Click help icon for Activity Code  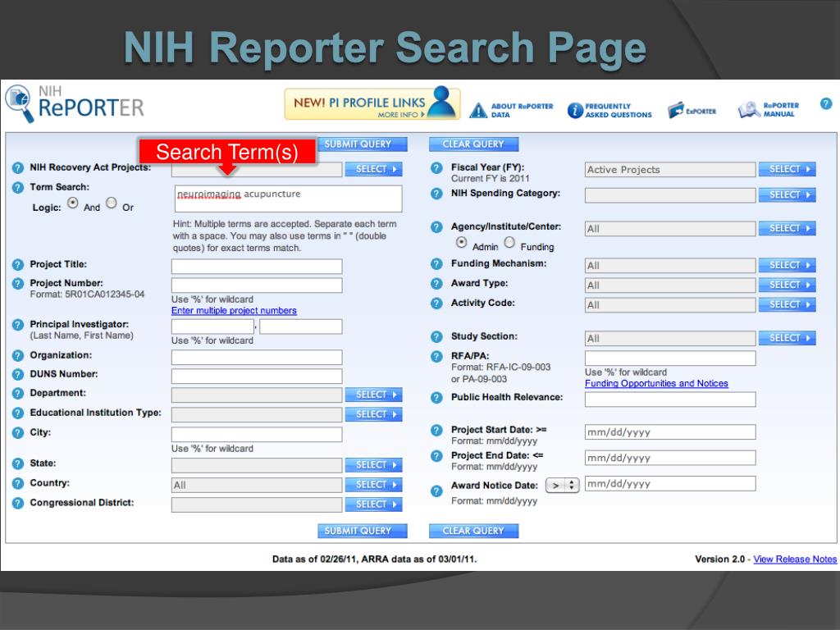tap(436, 304)
